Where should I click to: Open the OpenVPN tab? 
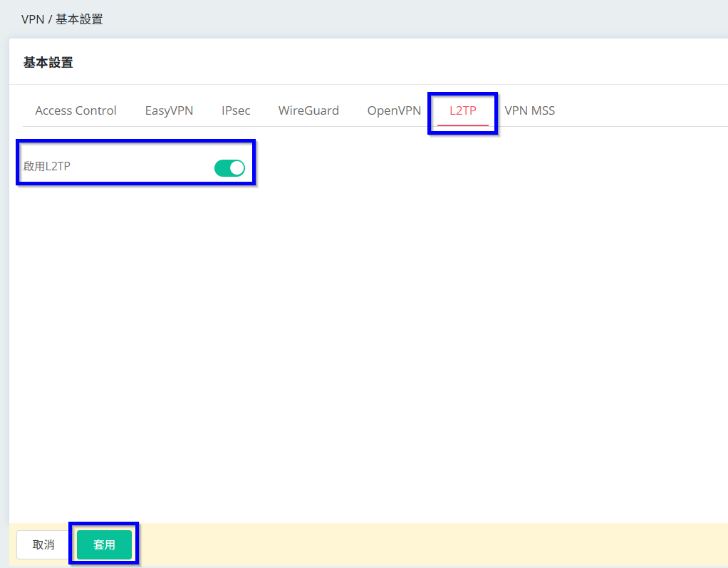click(394, 110)
